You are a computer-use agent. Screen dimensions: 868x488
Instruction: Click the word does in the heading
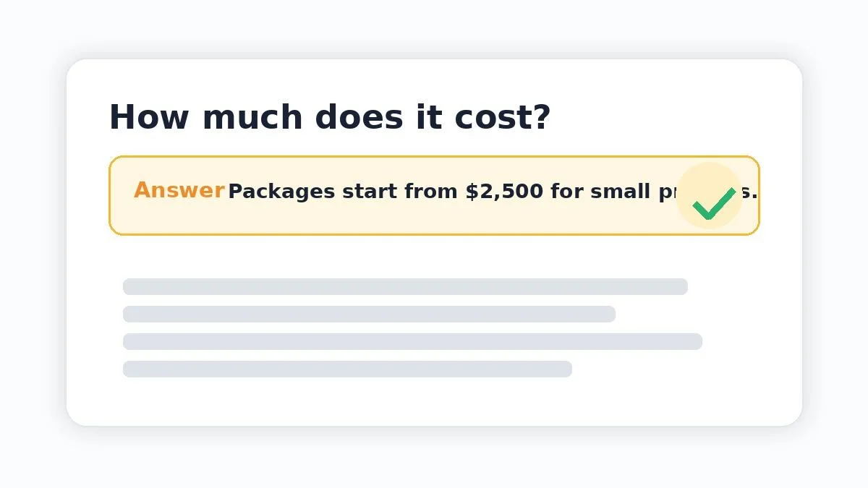[359, 117]
